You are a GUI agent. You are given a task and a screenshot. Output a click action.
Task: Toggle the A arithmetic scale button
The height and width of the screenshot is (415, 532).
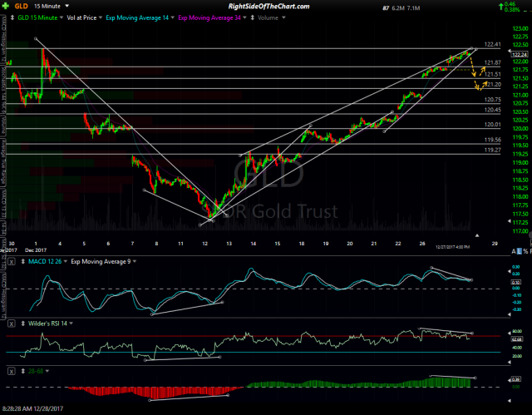pyautogui.click(x=514, y=251)
